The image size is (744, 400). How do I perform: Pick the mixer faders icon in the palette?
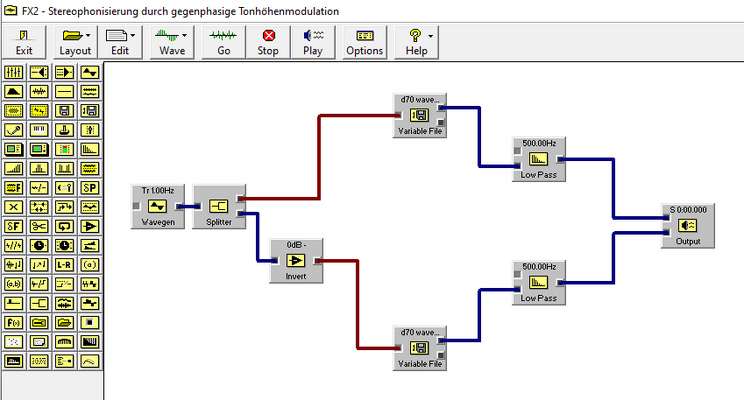coord(13,72)
